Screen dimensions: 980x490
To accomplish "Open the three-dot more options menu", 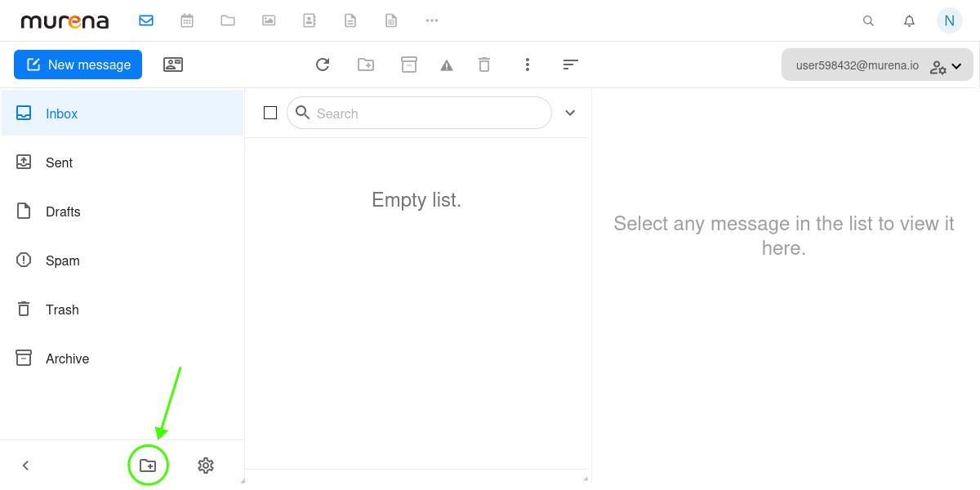I will (528, 64).
